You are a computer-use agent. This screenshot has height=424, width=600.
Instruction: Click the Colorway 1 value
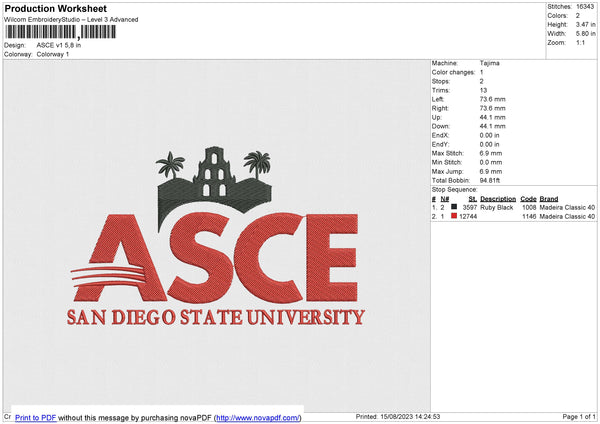click(x=53, y=54)
